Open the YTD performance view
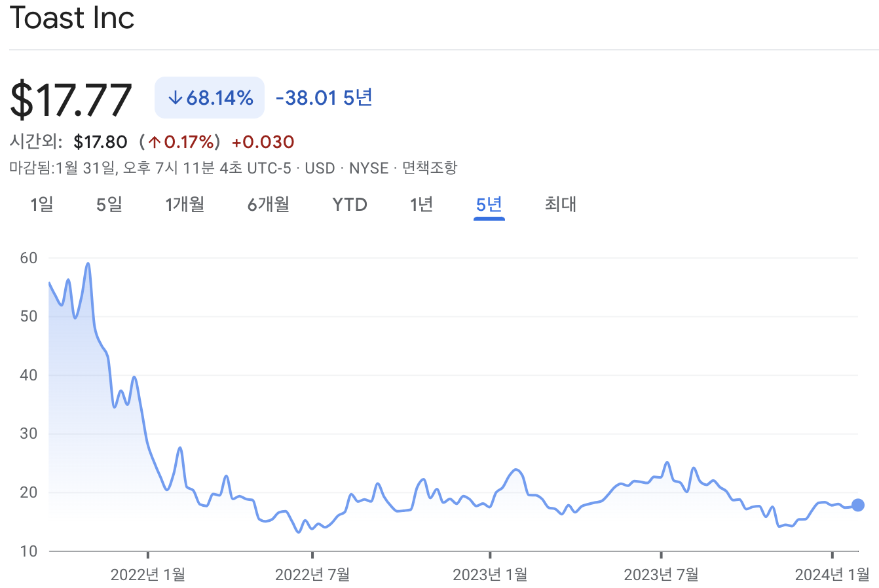This screenshot has height=588, width=879. (x=349, y=204)
